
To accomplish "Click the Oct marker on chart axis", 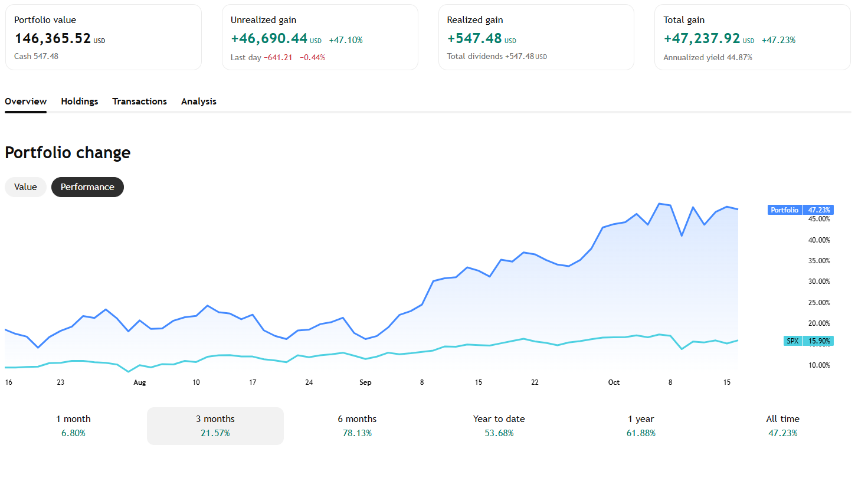I will 614,382.
